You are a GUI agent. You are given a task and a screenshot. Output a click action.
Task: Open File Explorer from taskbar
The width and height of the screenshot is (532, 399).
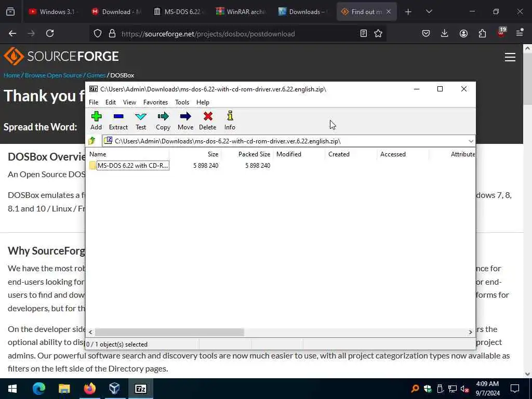64,389
